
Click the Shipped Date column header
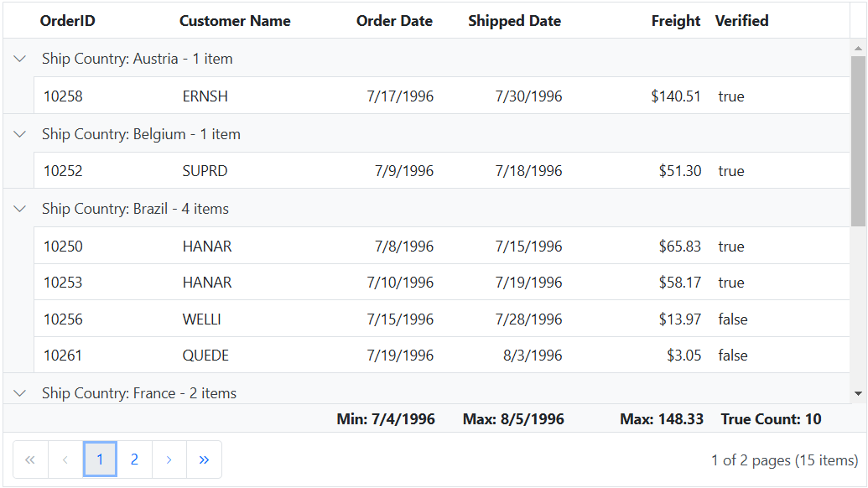[x=514, y=21]
